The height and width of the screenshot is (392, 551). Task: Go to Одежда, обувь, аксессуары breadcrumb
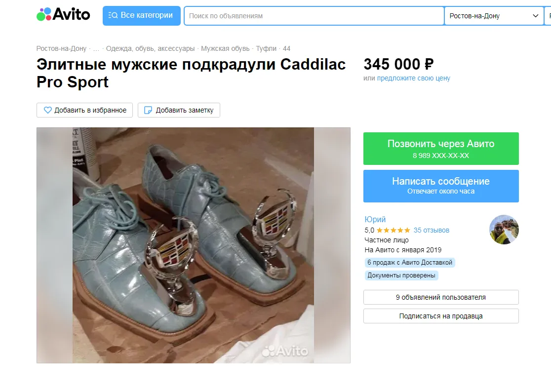151,48
